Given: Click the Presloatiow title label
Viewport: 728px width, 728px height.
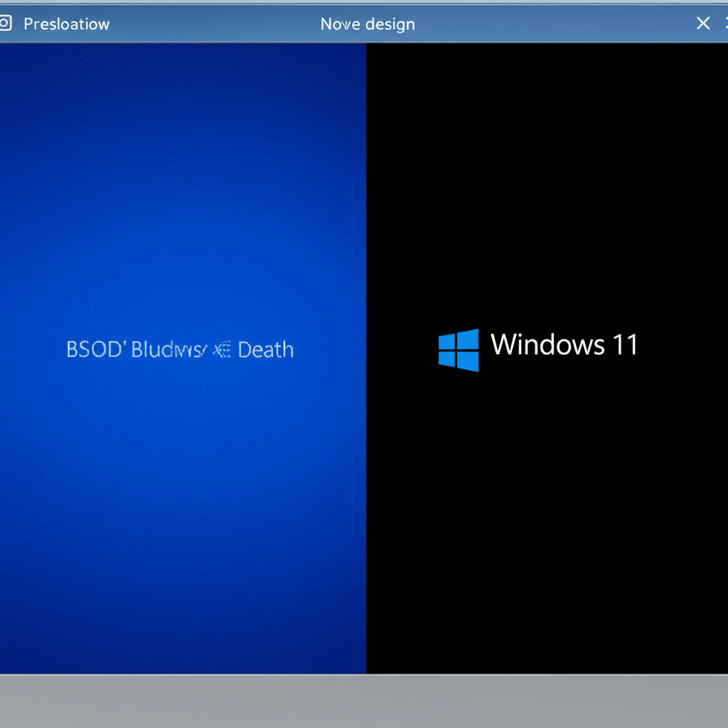Looking at the screenshot, I should tap(66, 24).
